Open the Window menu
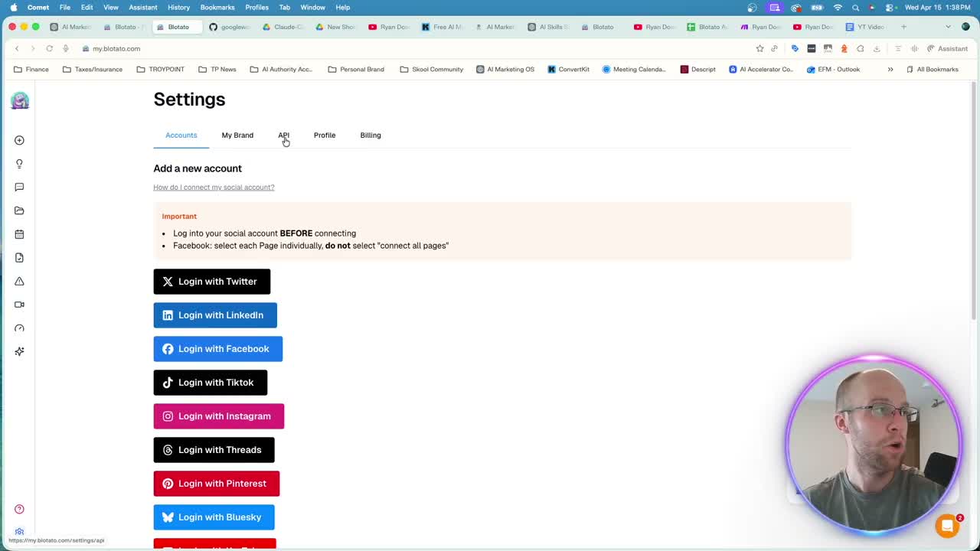Image resolution: width=980 pixels, height=551 pixels. click(312, 8)
